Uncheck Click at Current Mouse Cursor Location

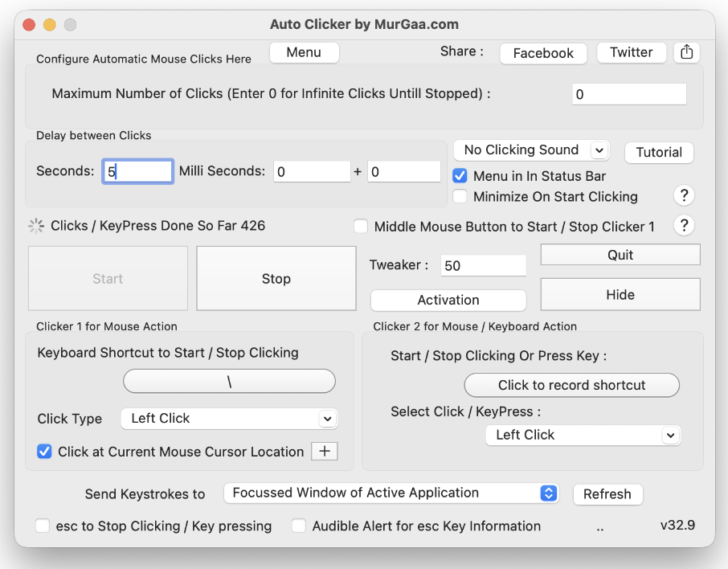[x=45, y=452]
